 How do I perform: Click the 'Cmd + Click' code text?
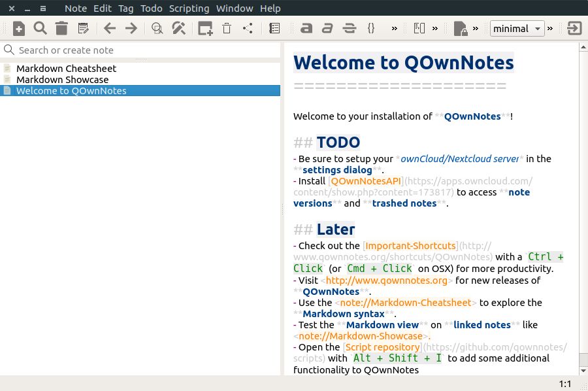click(x=379, y=269)
